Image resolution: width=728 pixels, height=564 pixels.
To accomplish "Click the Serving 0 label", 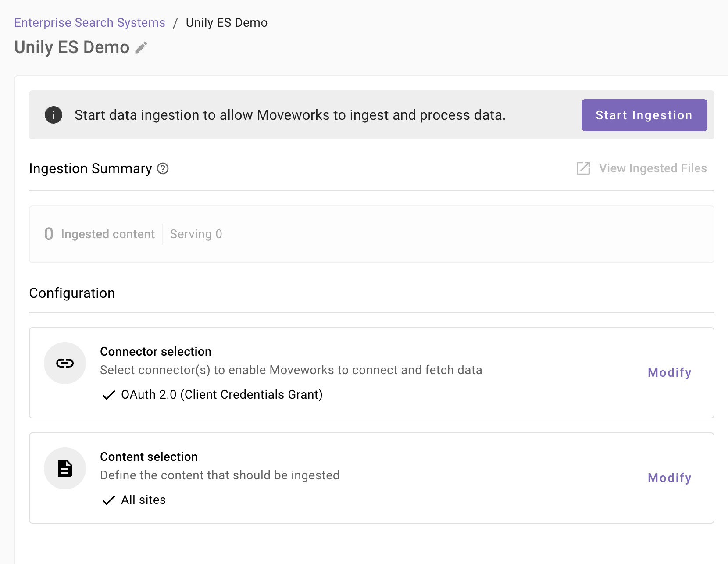I will [x=196, y=234].
